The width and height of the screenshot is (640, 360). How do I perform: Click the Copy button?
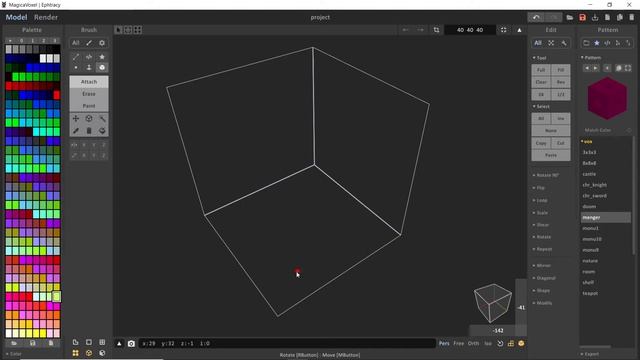click(x=541, y=143)
